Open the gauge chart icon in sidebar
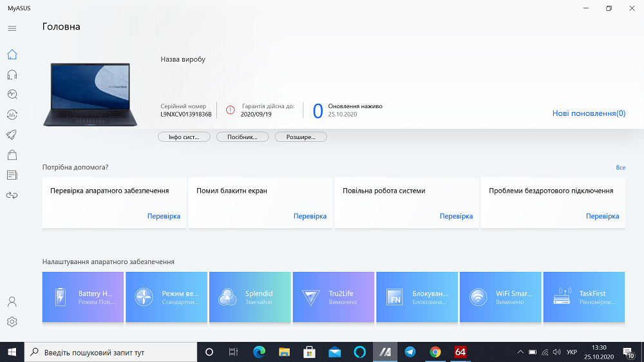The height and width of the screenshot is (362, 644). click(12, 115)
